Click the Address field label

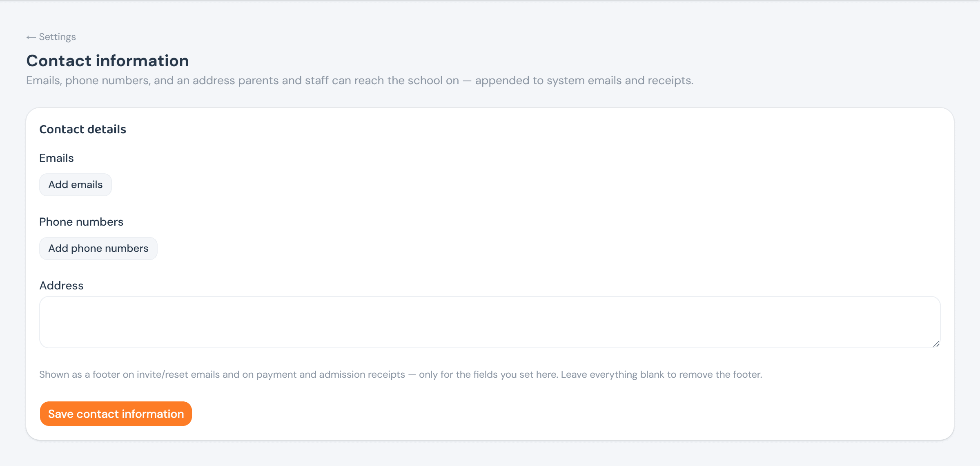61,286
